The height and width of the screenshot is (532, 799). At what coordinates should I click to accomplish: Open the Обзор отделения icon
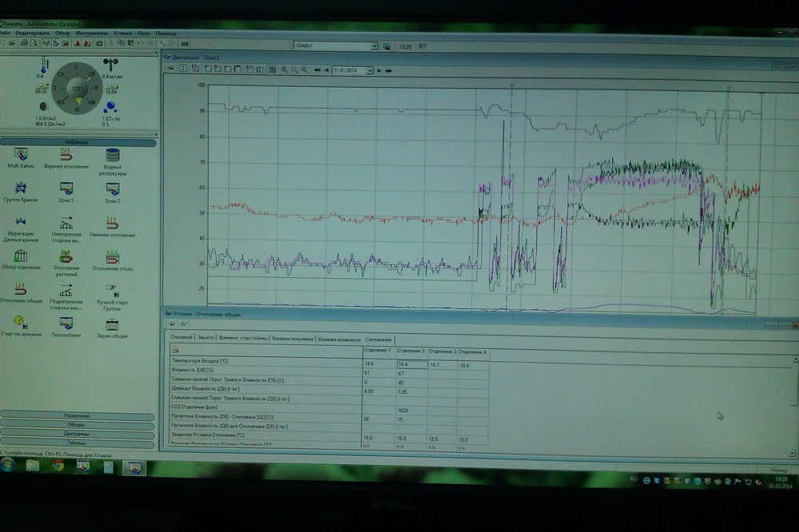point(21,260)
